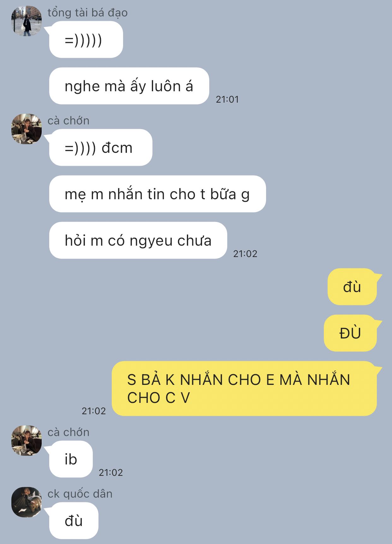
Task: Select the 'ib' message bubble
Action: tap(71, 459)
